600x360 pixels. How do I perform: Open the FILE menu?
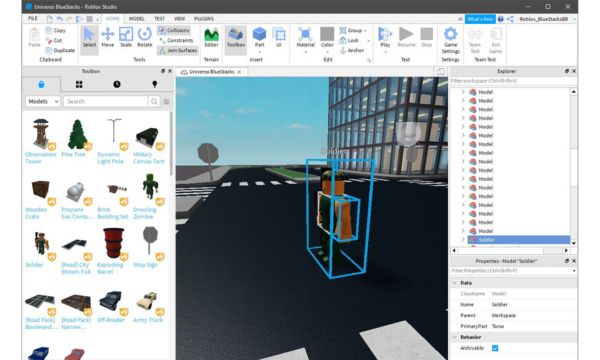coord(33,18)
